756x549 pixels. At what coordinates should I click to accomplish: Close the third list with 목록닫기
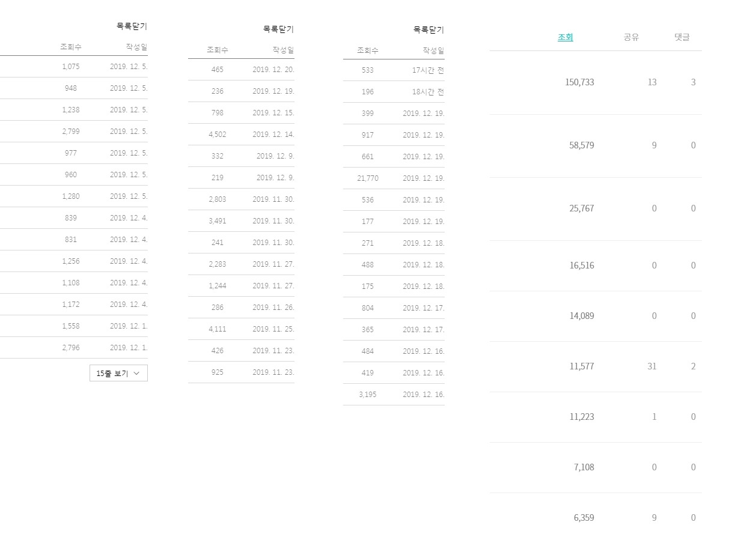(428, 29)
